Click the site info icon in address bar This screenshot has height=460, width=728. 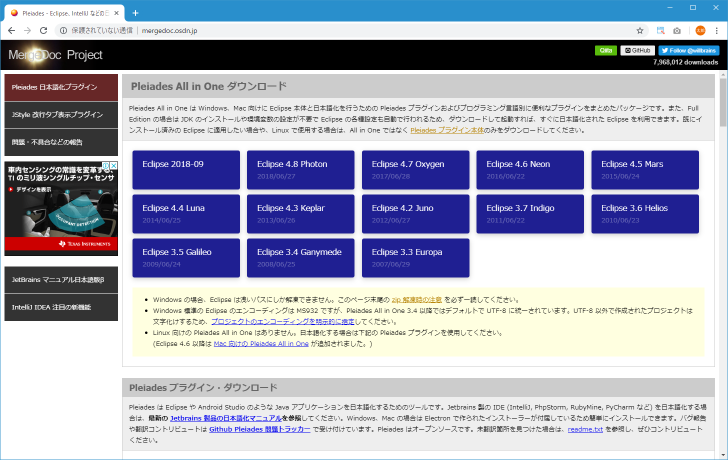pos(64,31)
